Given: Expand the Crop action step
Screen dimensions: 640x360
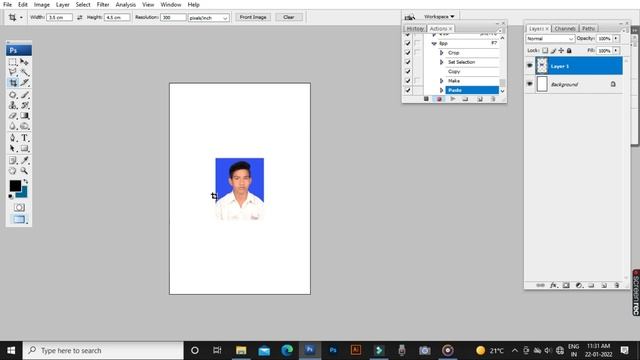Looking at the screenshot, I should click(441, 53).
